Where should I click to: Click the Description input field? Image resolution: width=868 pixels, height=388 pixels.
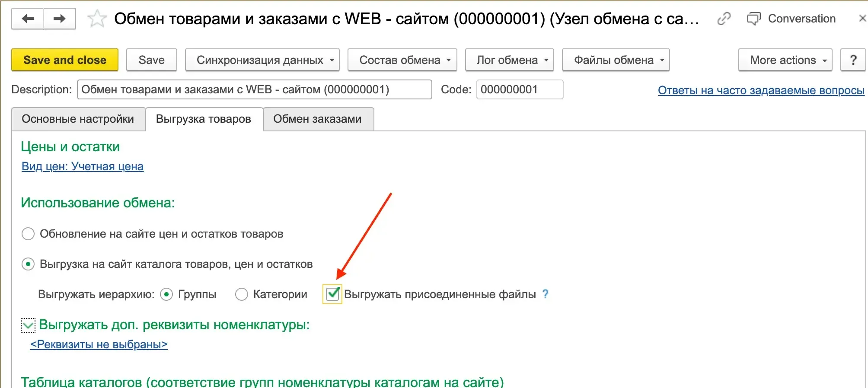[255, 89]
